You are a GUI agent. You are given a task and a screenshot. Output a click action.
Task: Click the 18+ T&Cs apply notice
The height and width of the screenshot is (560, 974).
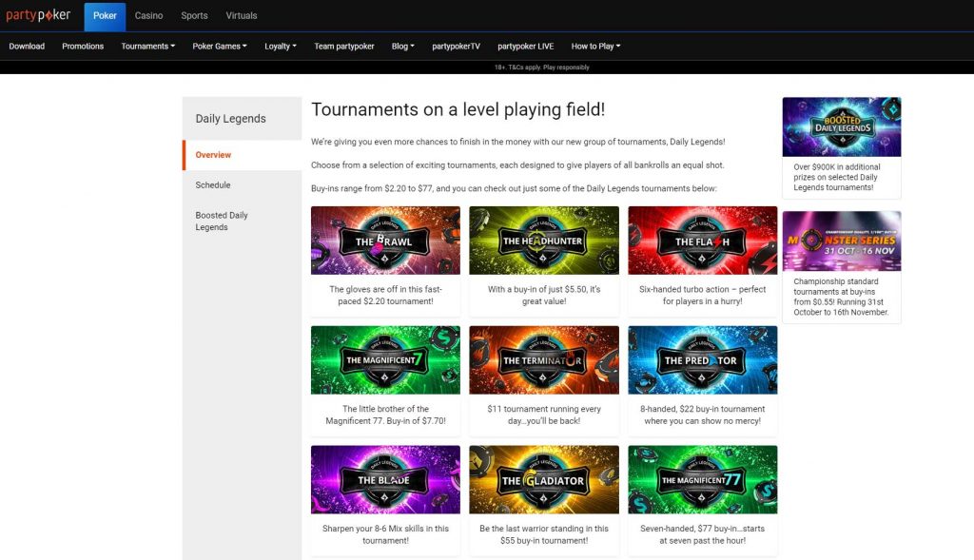(541, 68)
